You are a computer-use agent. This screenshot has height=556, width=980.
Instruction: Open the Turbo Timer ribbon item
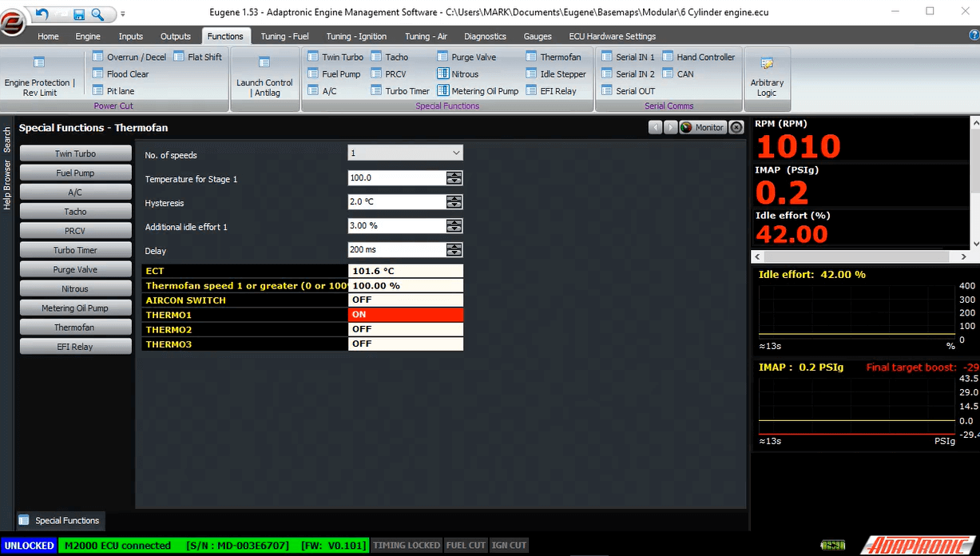(400, 91)
